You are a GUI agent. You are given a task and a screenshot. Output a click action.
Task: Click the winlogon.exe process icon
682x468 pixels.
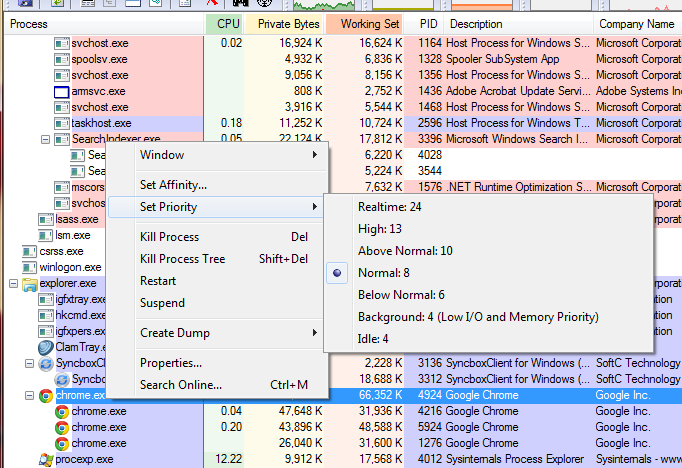click(30, 267)
